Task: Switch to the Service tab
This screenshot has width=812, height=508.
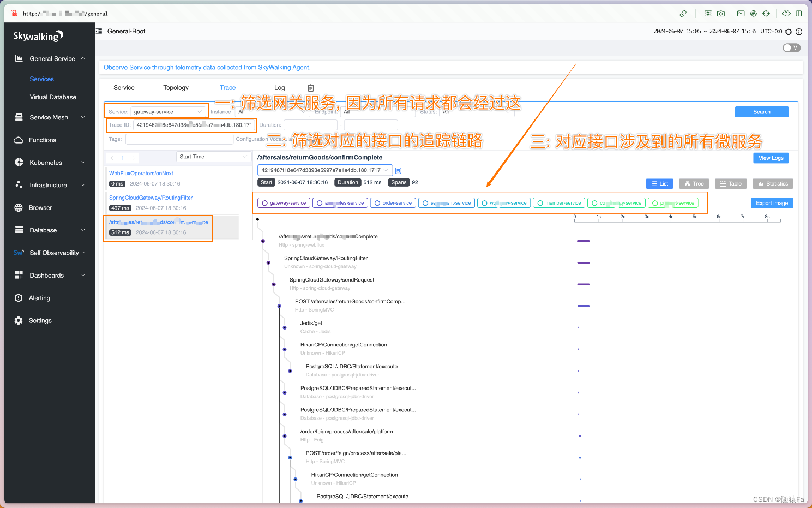Action: click(x=124, y=88)
